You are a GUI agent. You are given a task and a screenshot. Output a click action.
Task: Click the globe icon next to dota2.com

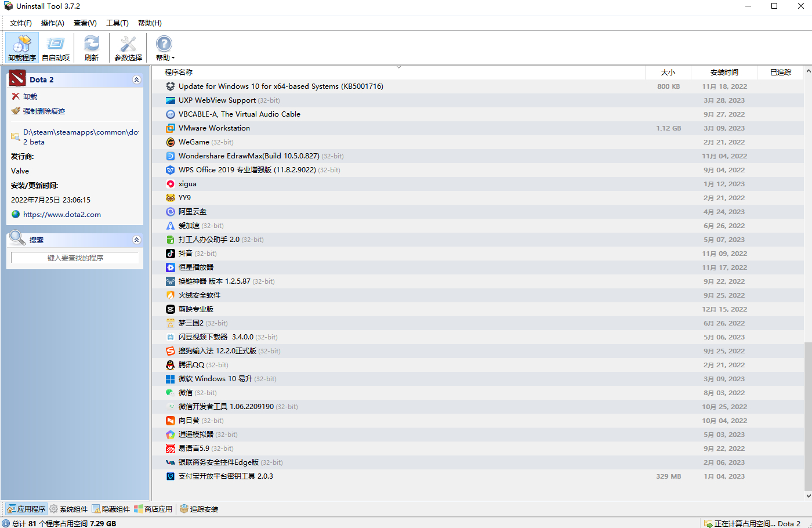[16, 214]
